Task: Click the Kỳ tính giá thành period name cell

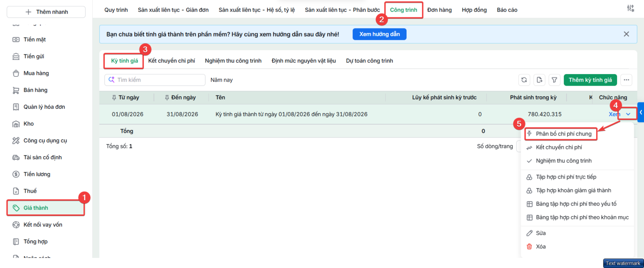Action: (x=291, y=115)
